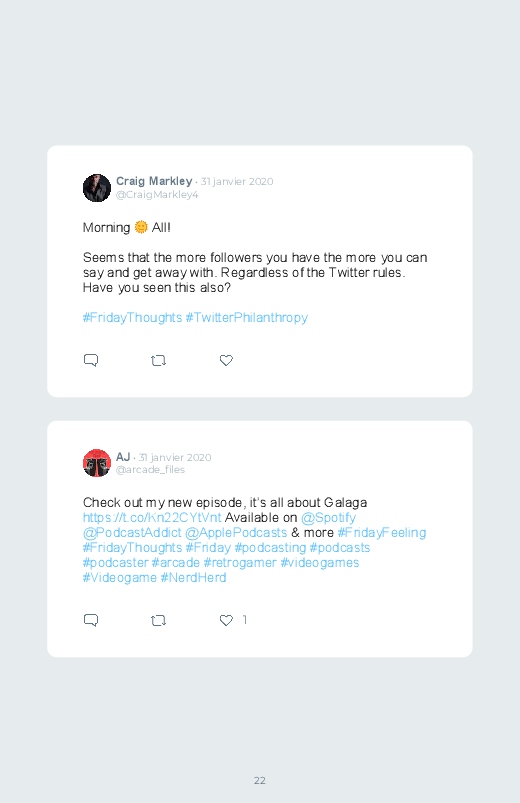The width and height of the screenshot is (520, 803).
Task: Reply to AJ's Galaga episode tweet
Action: 91,620
